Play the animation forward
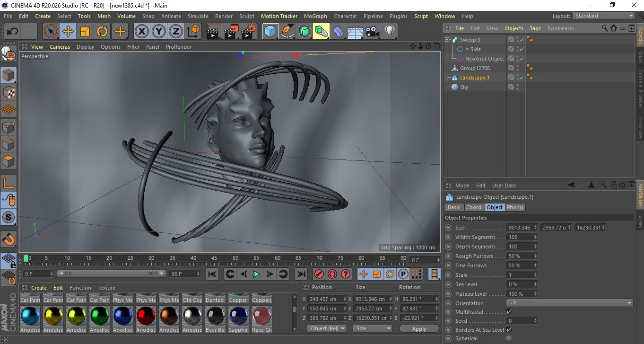This screenshot has width=644, height=344. tap(256, 274)
